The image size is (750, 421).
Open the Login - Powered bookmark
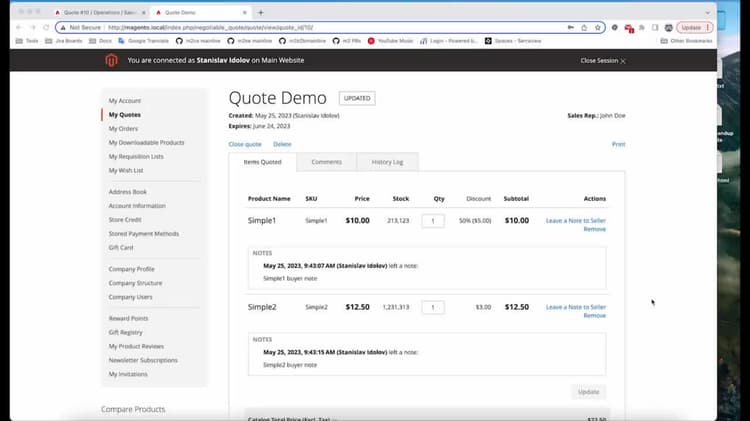click(449, 41)
